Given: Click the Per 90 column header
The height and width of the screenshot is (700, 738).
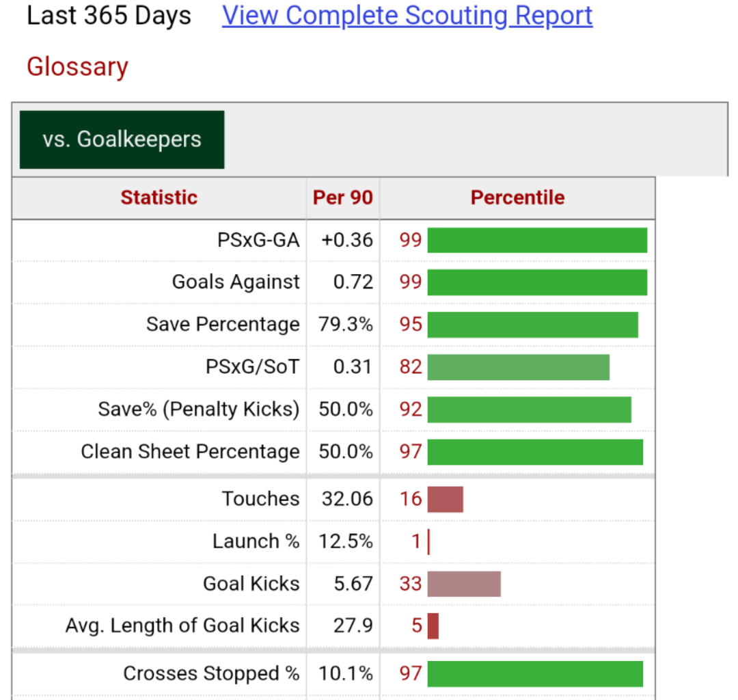Looking at the screenshot, I should [x=343, y=198].
